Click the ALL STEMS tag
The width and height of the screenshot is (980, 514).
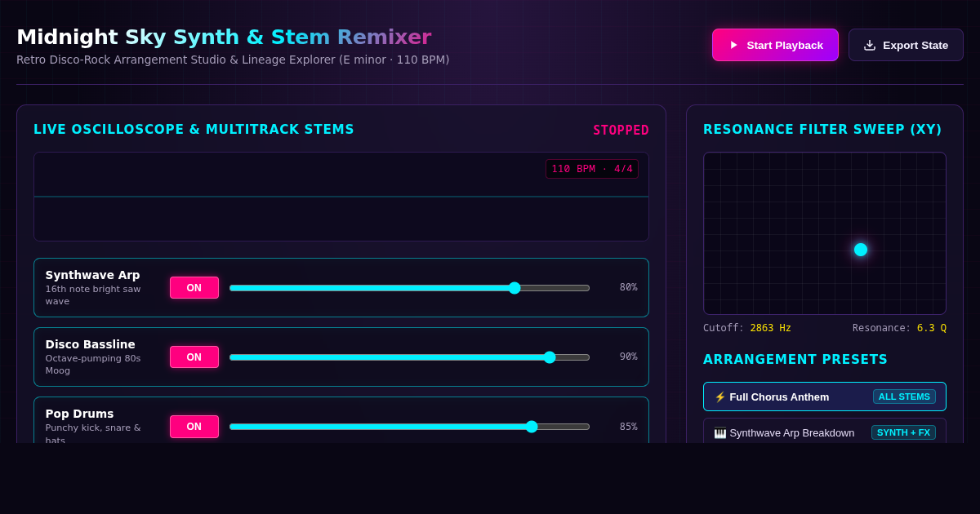pos(904,397)
